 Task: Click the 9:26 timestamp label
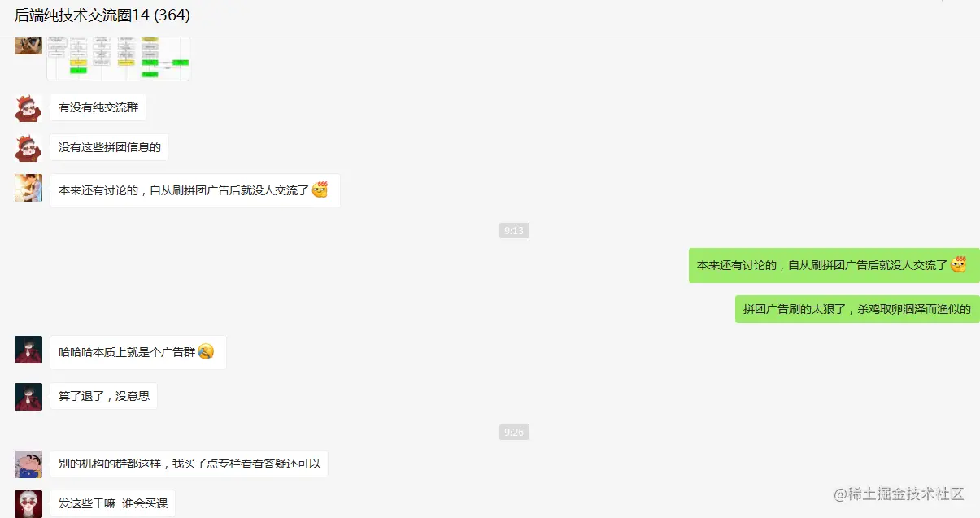point(514,433)
